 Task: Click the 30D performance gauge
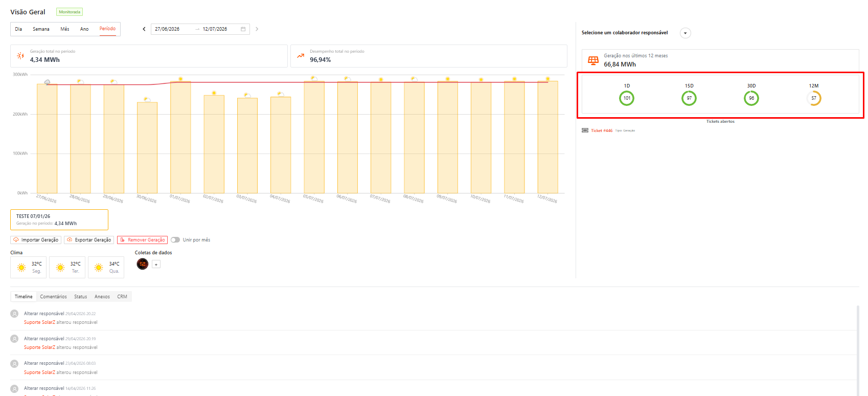click(751, 98)
